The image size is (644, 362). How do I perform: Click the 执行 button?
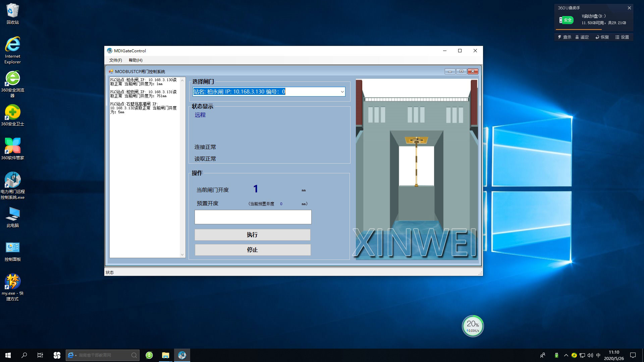coord(253,235)
